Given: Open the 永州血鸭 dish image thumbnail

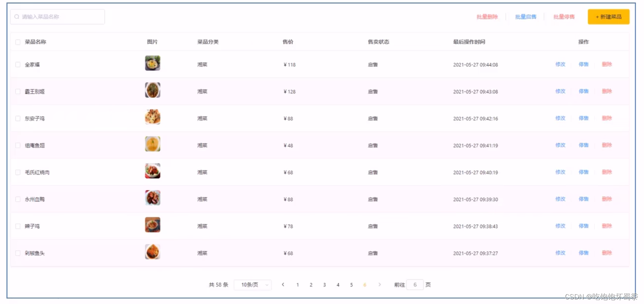Looking at the screenshot, I should pyautogui.click(x=152, y=198).
